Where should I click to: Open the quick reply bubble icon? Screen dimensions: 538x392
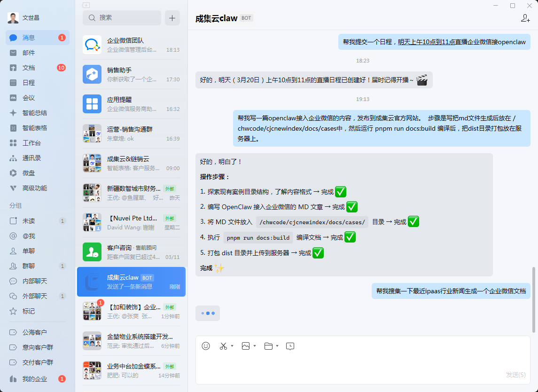click(x=290, y=346)
